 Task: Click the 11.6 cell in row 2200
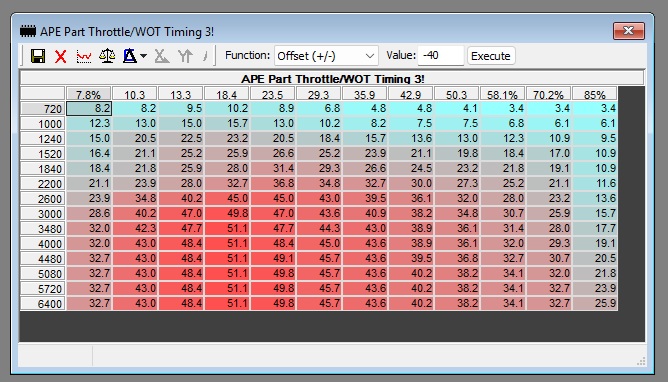[x=595, y=183]
